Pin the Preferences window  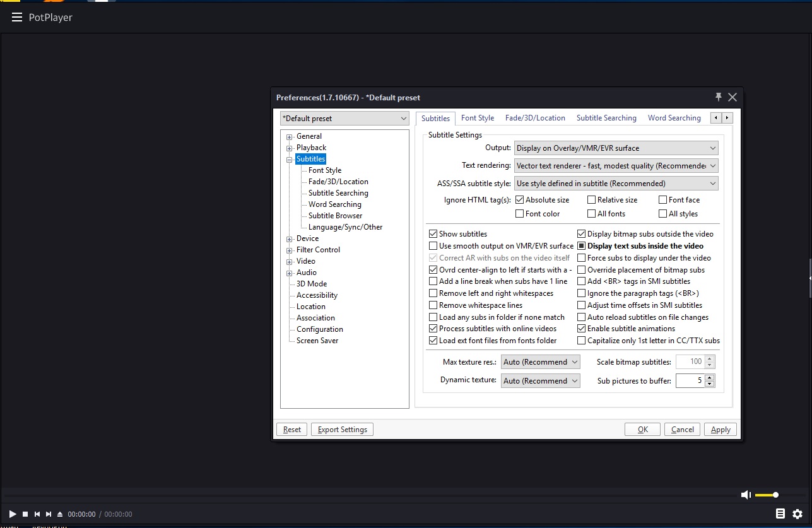coord(718,97)
